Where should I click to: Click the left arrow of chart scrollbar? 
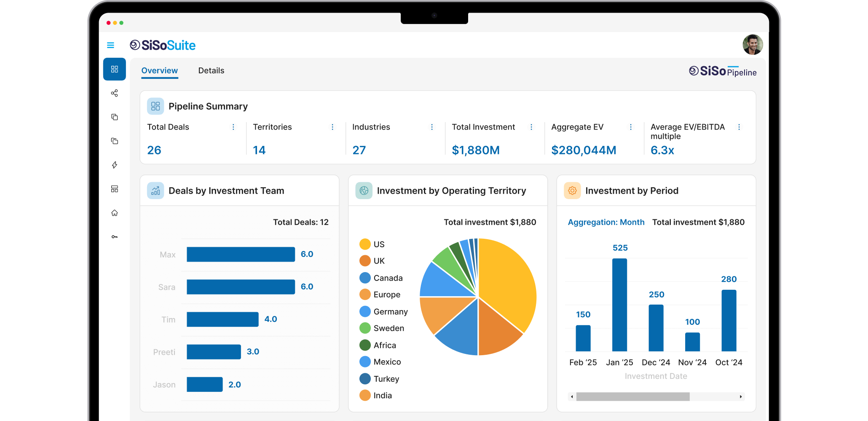(572, 397)
